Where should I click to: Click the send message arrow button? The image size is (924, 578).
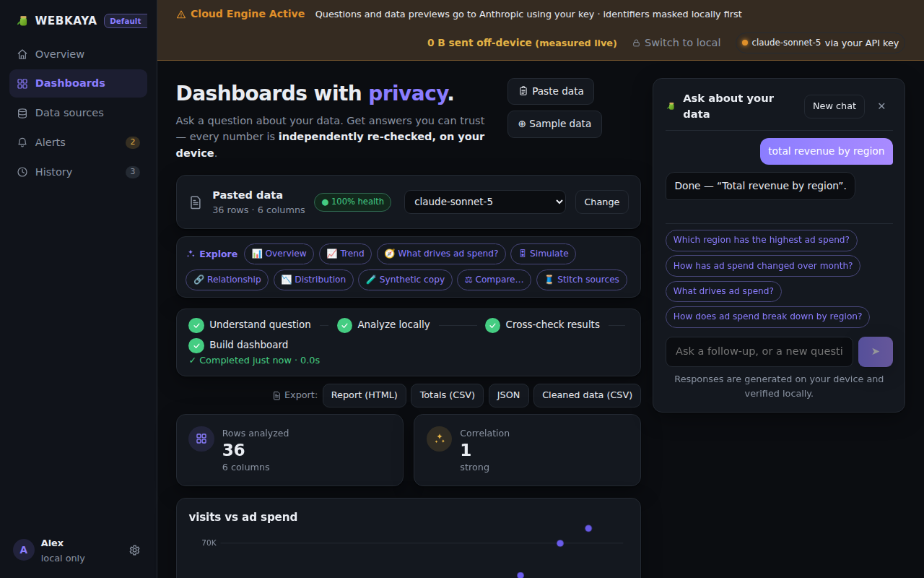[876, 352]
